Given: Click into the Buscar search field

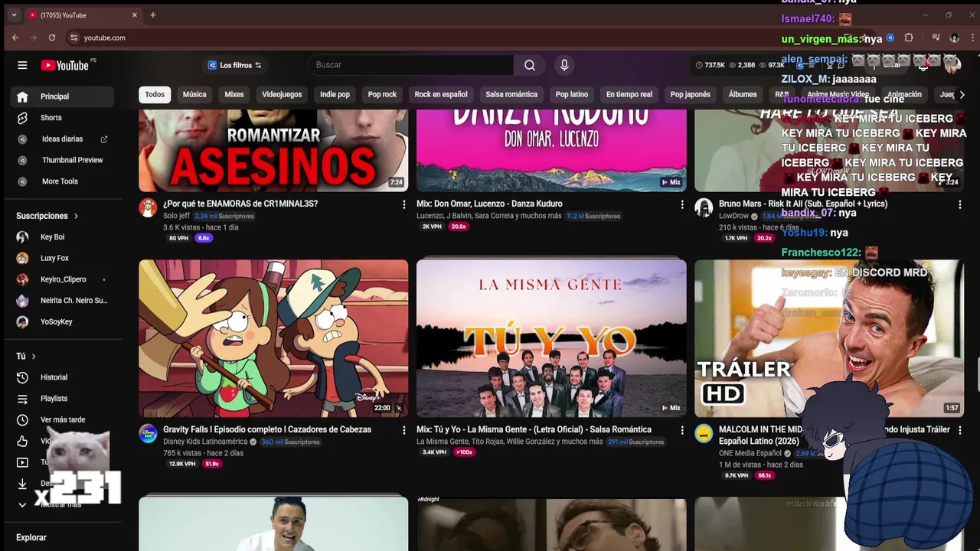Looking at the screenshot, I should point(410,65).
